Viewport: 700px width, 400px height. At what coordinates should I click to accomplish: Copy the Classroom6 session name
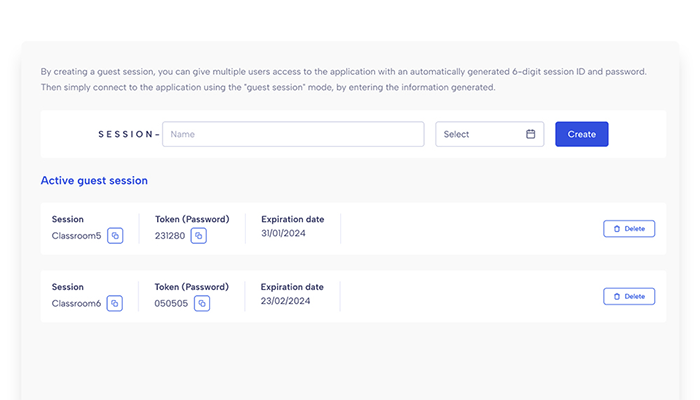[115, 304]
